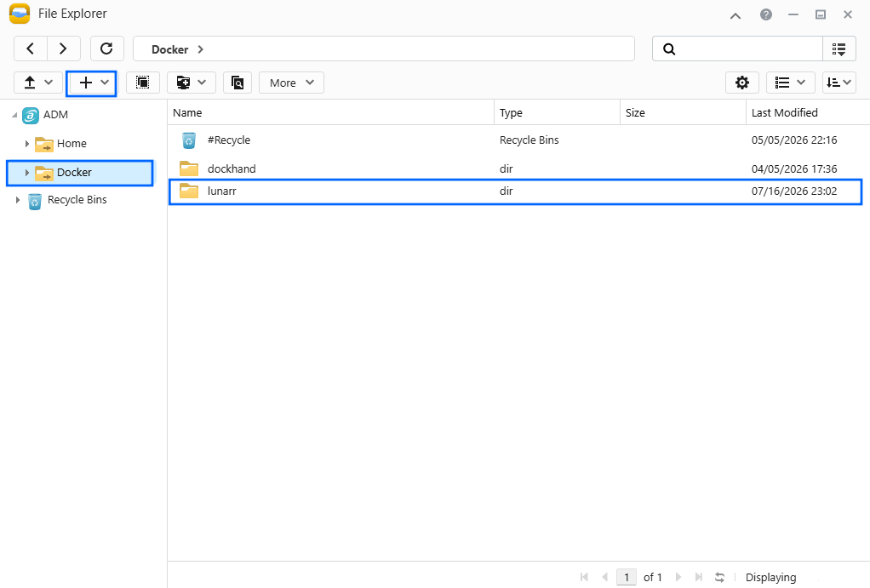Click the select-all toolbar icon
The width and height of the screenshot is (870, 588).
[143, 83]
